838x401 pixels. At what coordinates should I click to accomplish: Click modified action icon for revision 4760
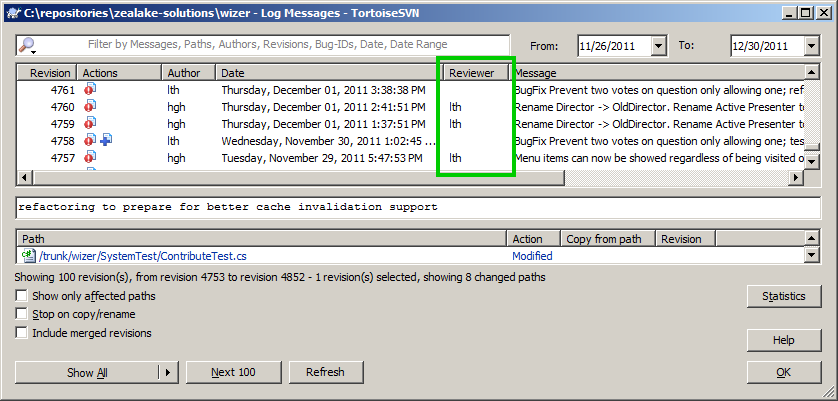pos(90,106)
